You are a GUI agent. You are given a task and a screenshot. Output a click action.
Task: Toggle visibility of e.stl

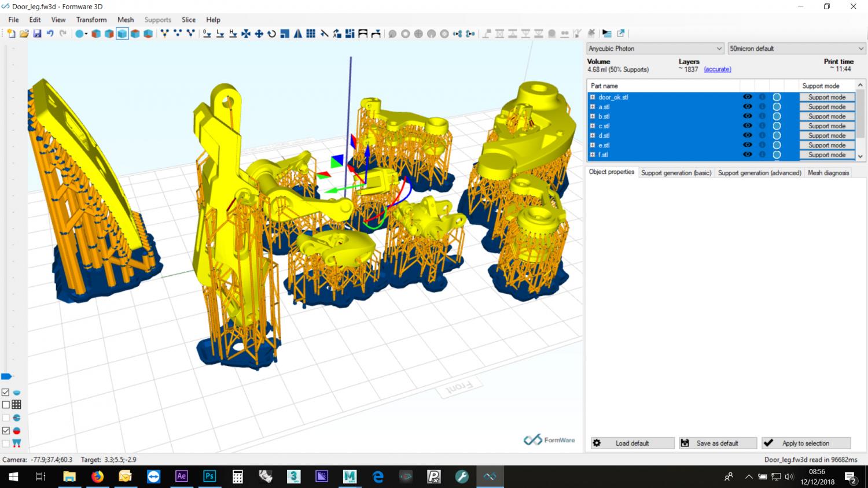coord(747,145)
